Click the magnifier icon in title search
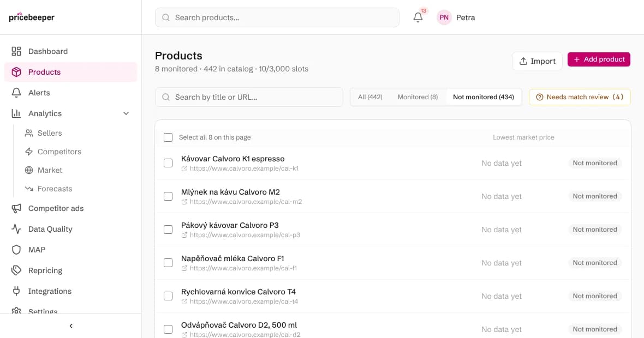The height and width of the screenshot is (338, 644). 166,97
